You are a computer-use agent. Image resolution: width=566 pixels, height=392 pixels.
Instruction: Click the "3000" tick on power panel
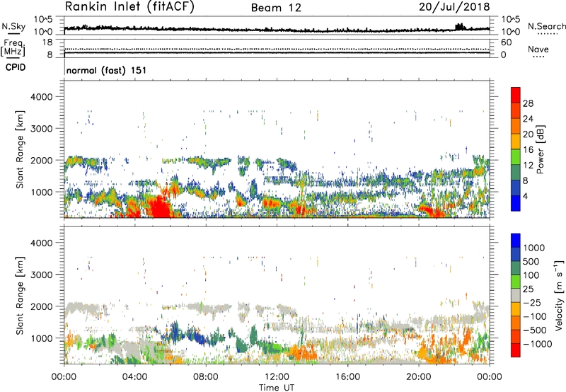pos(42,129)
